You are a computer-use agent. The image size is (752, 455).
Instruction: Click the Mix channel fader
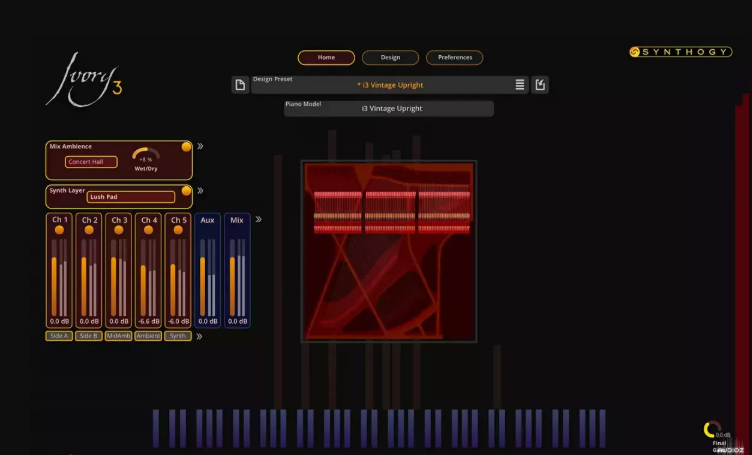pyautogui.click(x=232, y=278)
